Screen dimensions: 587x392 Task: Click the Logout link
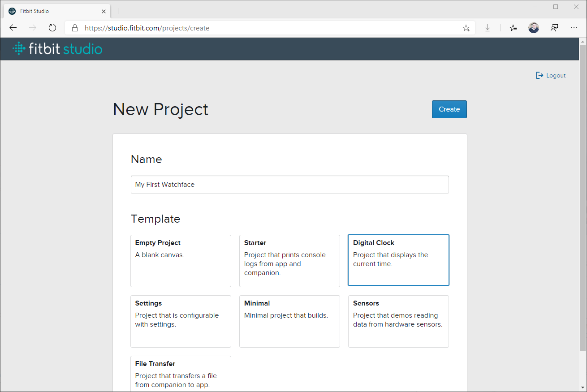[551, 75]
